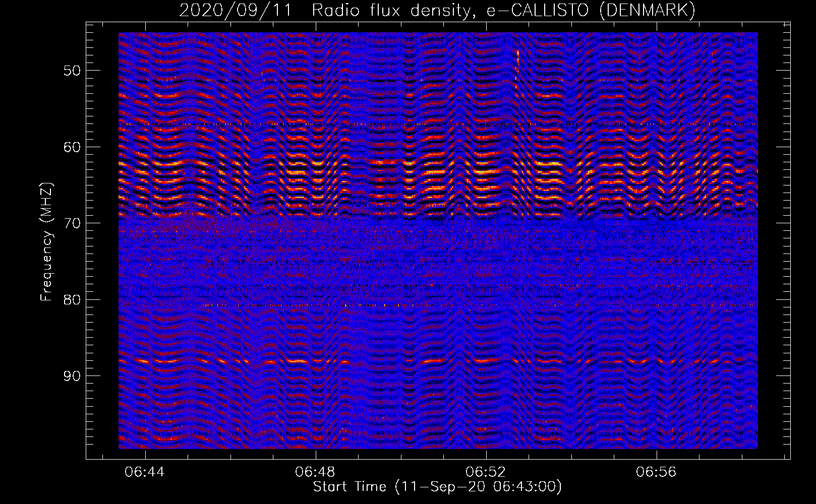Click the 60 frequency tick label

pos(72,147)
